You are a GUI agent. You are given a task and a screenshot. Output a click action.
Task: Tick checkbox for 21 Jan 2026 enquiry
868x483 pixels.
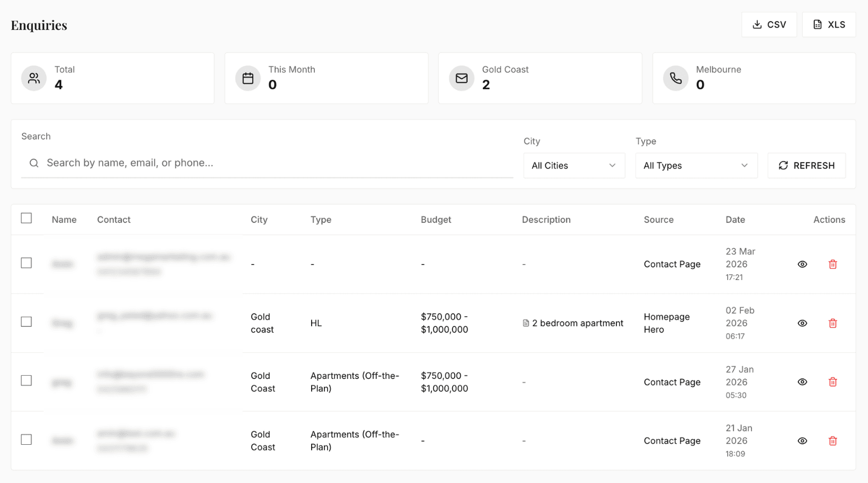(x=27, y=439)
